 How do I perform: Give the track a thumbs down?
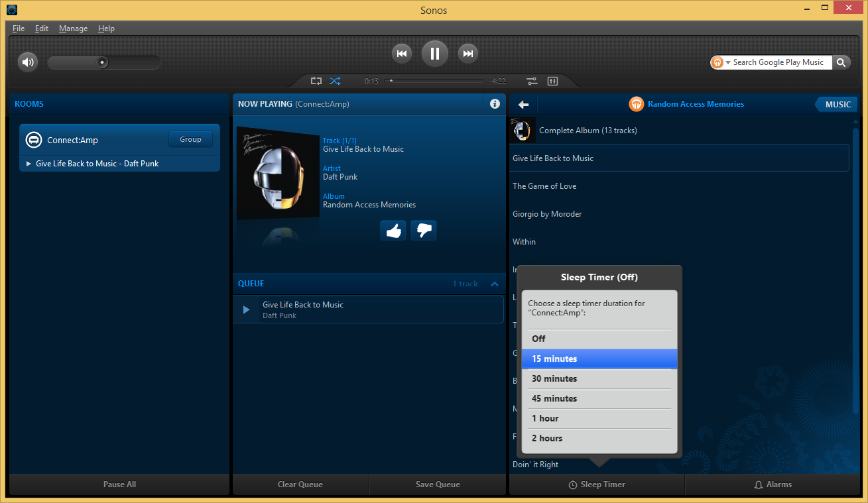(x=424, y=231)
